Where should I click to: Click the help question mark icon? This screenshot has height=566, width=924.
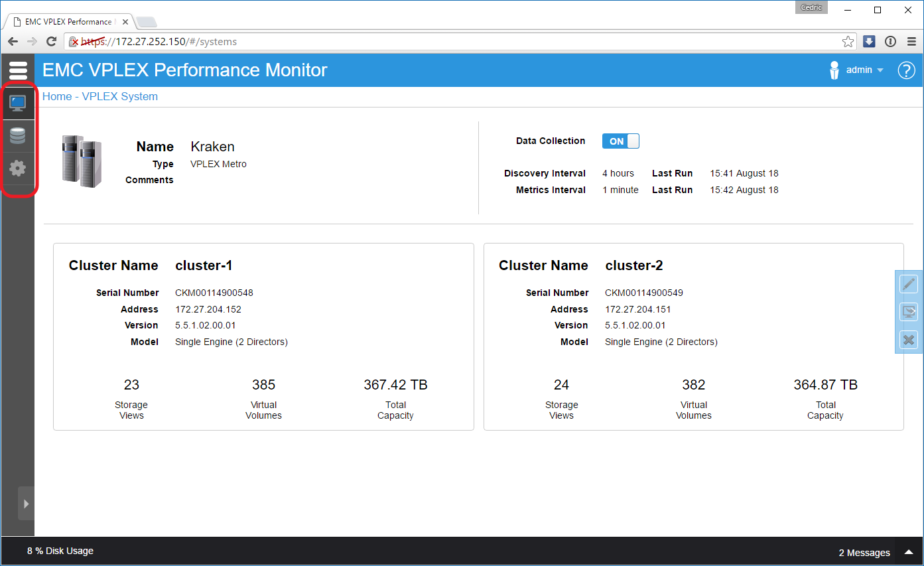[x=906, y=70]
